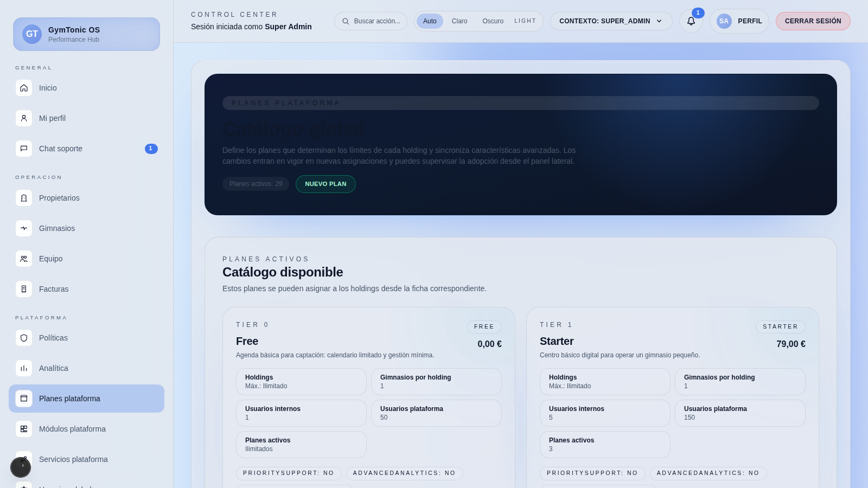Viewport: 868px width, 488px height.
Task: Open Mi perfil user icon
Action: pyautogui.click(x=24, y=118)
